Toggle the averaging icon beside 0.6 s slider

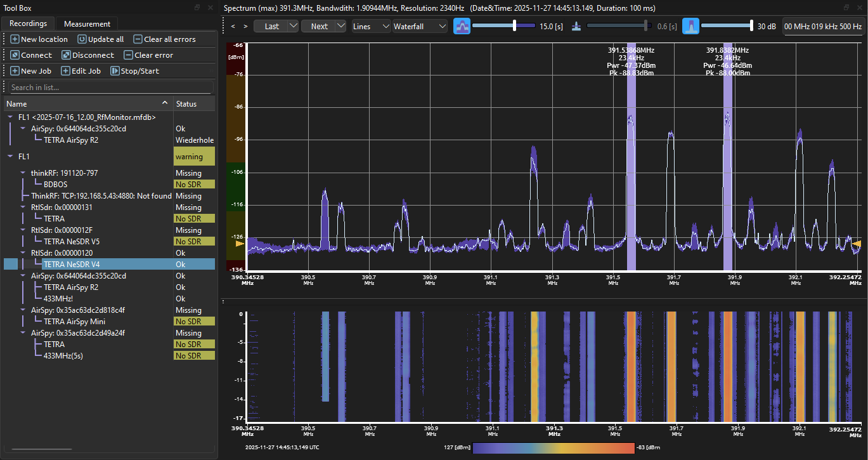[x=576, y=26]
